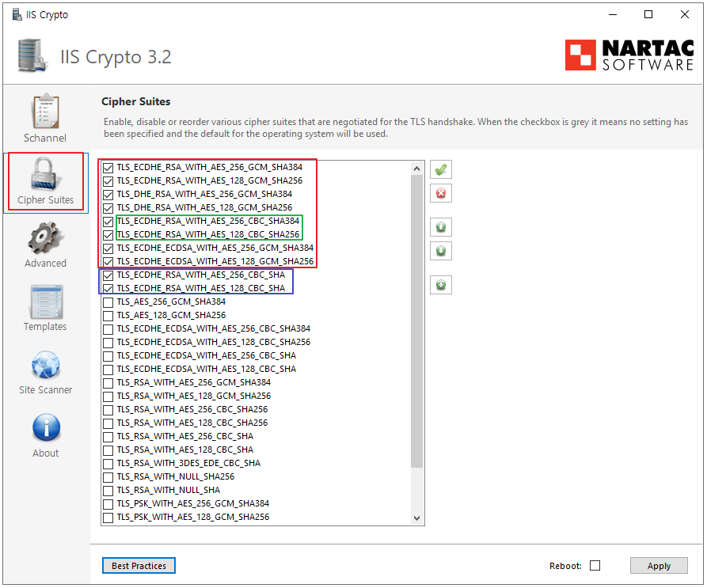Click the Nartac Software logo
Image resolution: width=707 pixels, height=588 pixels.
629,55
